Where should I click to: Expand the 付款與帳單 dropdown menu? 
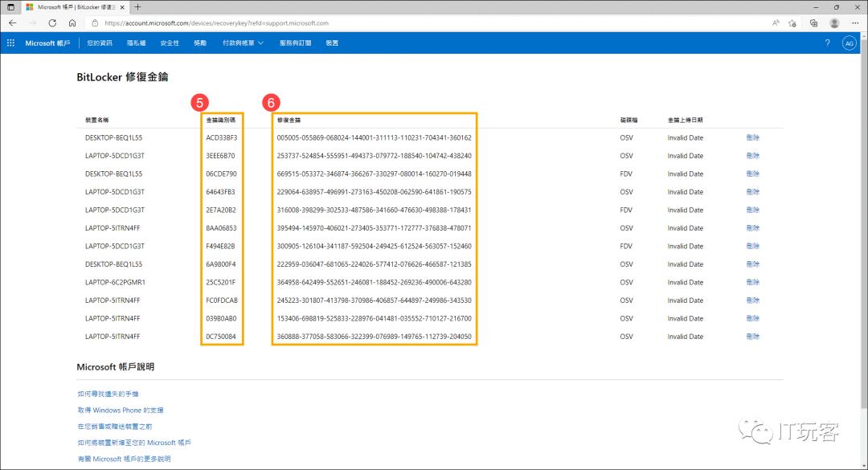click(243, 43)
